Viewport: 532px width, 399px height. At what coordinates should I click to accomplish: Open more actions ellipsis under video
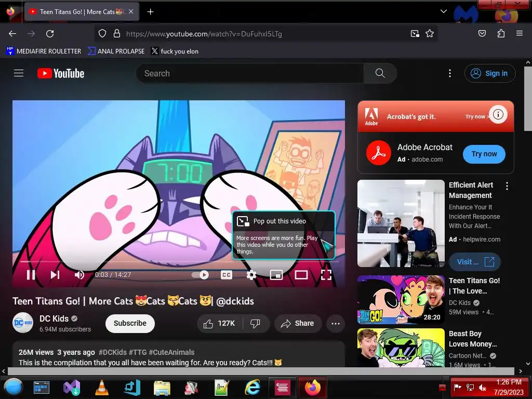336,324
